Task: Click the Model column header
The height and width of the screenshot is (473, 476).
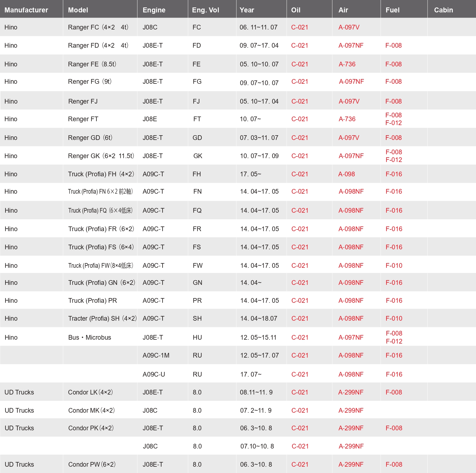Action: tap(78, 10)
